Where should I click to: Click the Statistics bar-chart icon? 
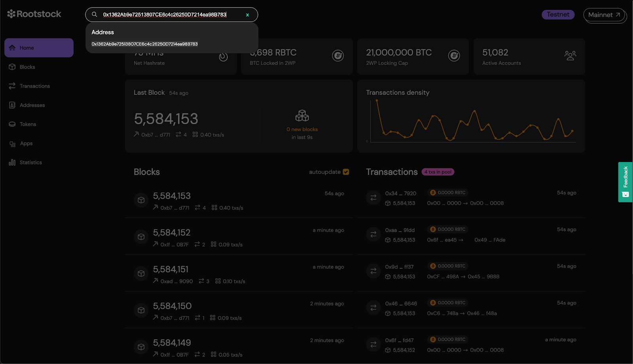pyautogui.click(x=12, y=162)
